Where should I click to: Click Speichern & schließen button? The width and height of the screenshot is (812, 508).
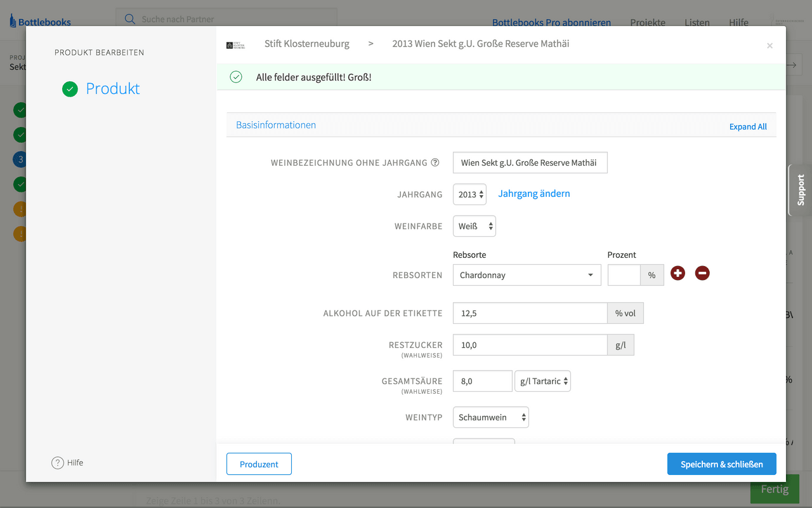point(722,464)
